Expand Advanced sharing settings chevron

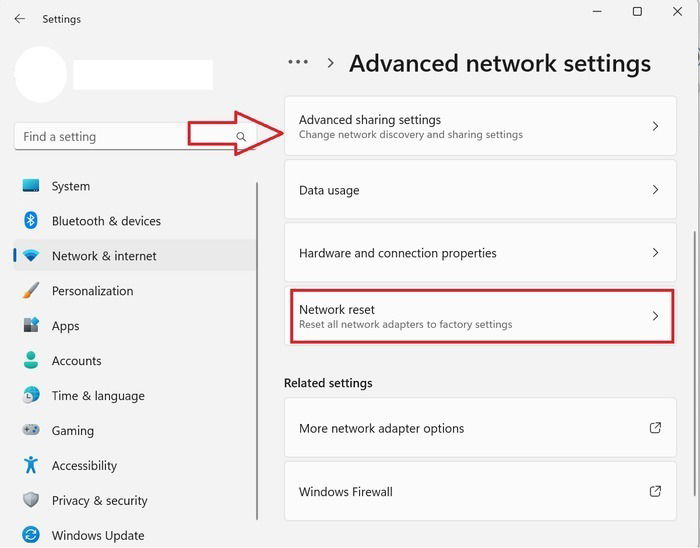pos(655,126)
